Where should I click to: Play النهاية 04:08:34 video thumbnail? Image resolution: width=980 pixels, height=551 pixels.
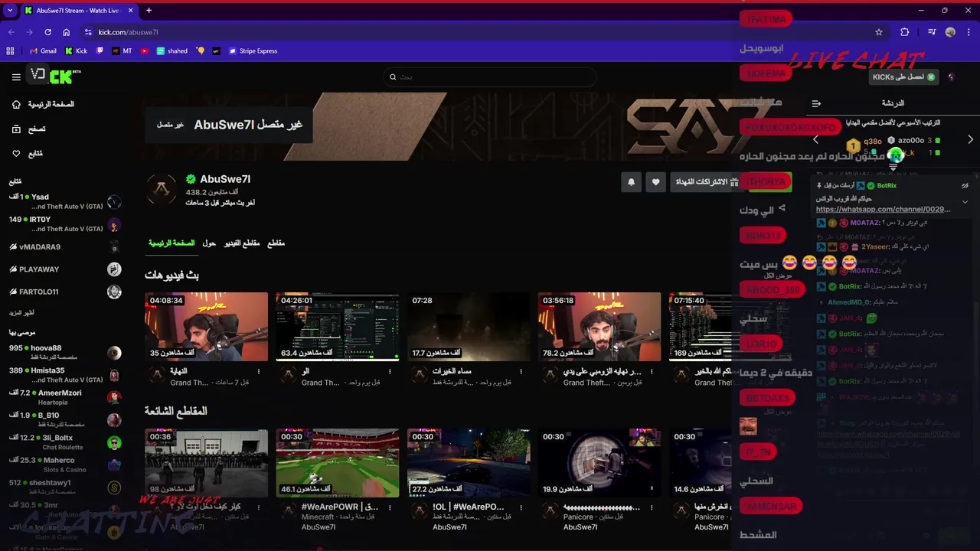click(206, 327)
